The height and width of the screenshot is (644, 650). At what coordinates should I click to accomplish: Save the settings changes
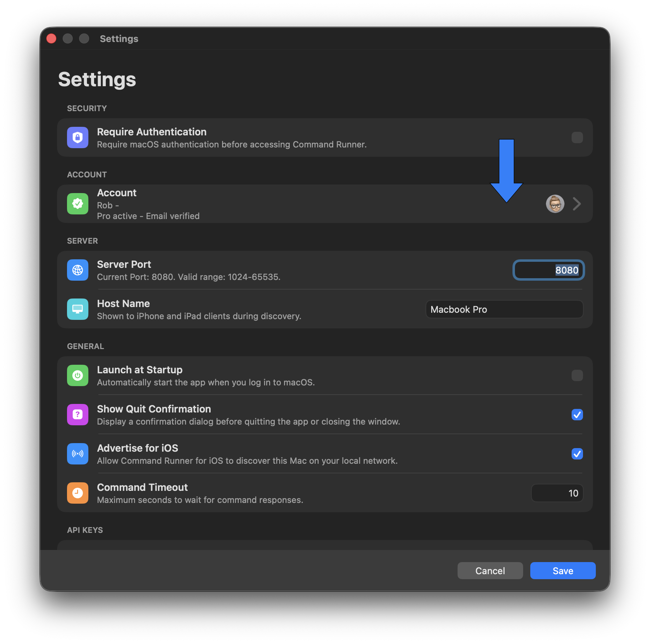click(563, 571)
